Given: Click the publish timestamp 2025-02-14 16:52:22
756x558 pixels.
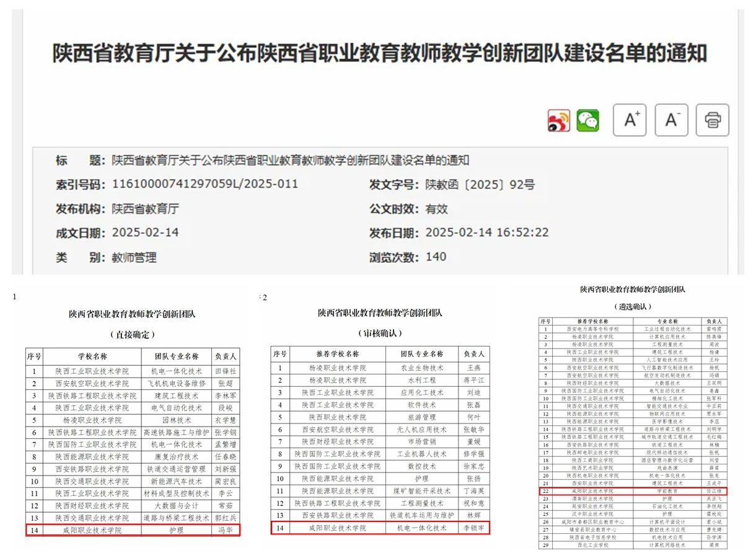Looking at the screenshot, I should click(x=486, y=233).
